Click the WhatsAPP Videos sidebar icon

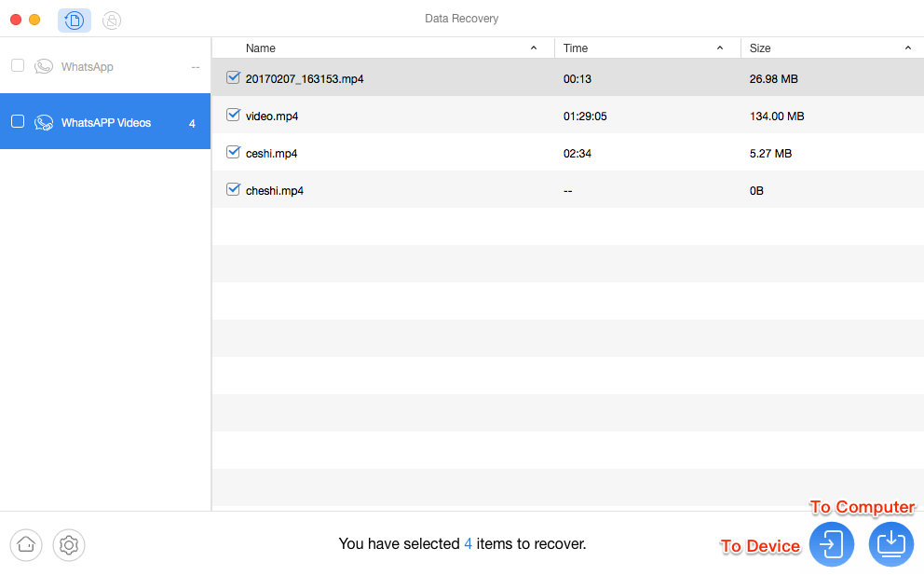44,123
